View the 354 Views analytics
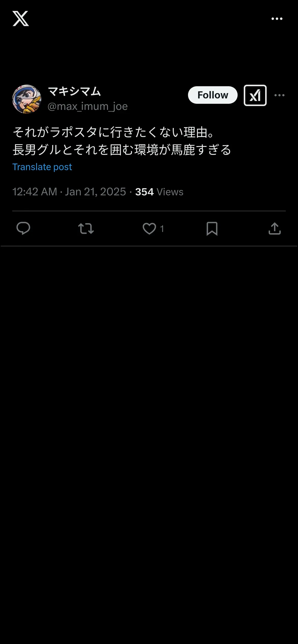This screenshot has width=298, height=644. pyautogui.click(x=159, y=192)
